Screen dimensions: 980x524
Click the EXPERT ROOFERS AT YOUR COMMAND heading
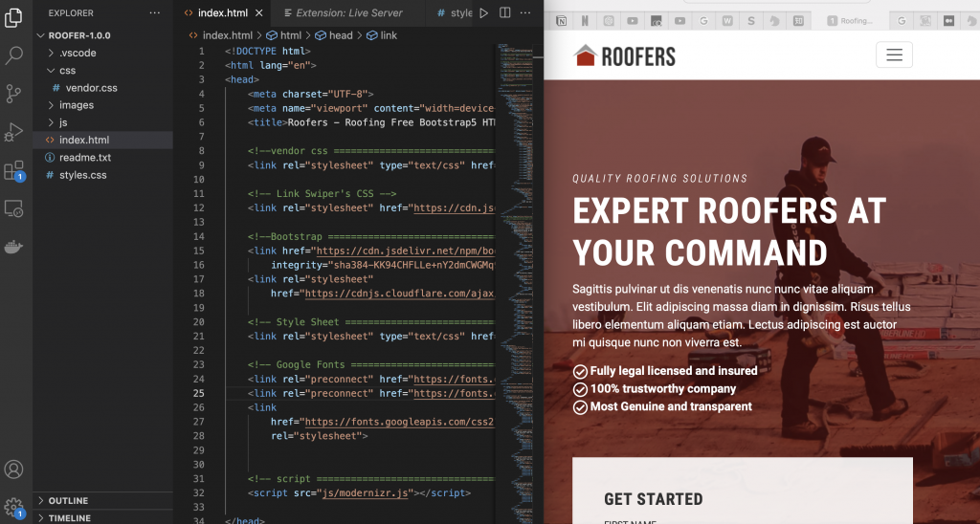click(729, 231)
